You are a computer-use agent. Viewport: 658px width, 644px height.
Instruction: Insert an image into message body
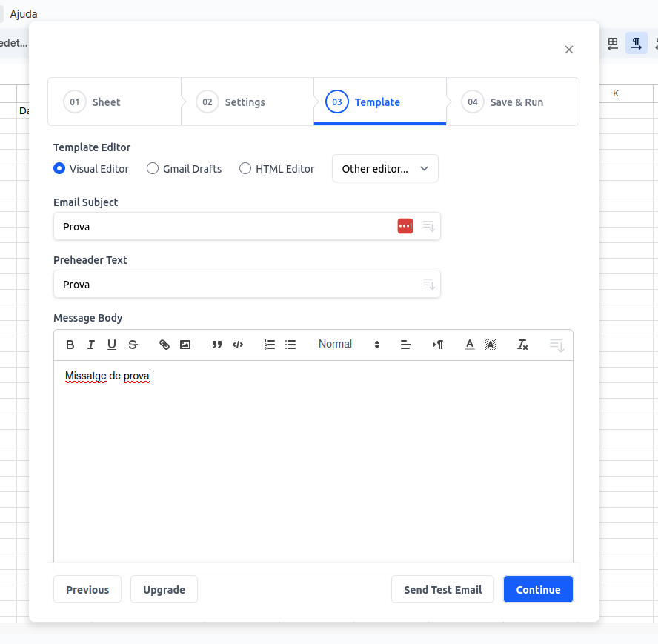pos(185,345)
